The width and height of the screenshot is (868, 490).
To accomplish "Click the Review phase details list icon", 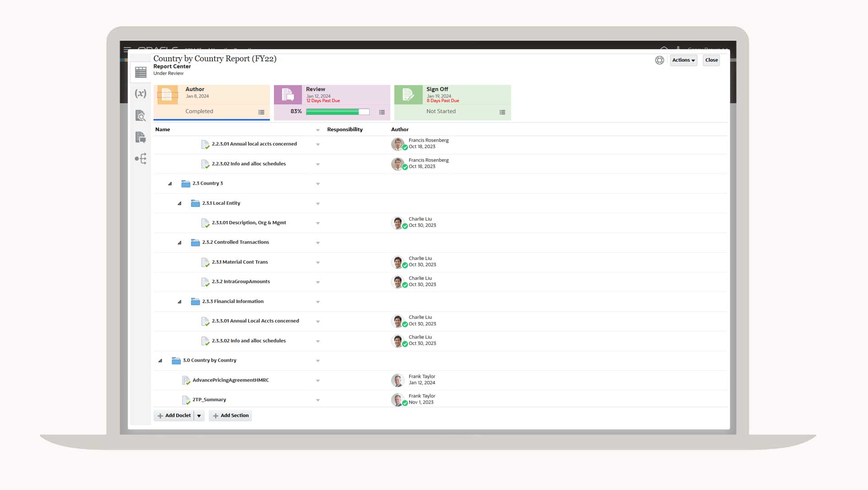I will pos(382,112).
